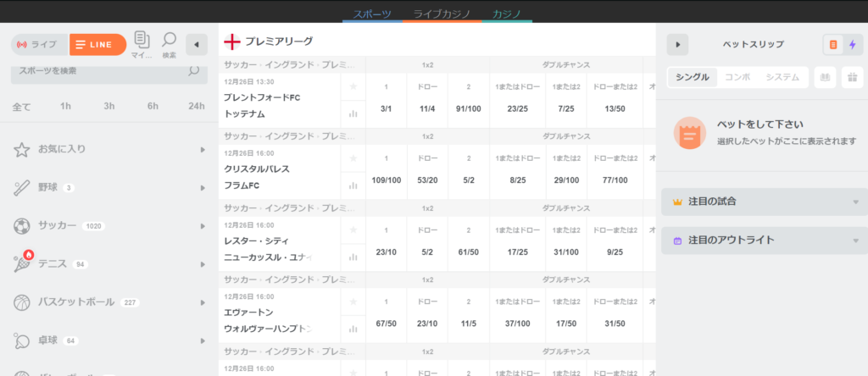This screenshot has height=376, width=868.
Task: Click calendar icon beside 注目のアウトライト
Action: [677, 241]
